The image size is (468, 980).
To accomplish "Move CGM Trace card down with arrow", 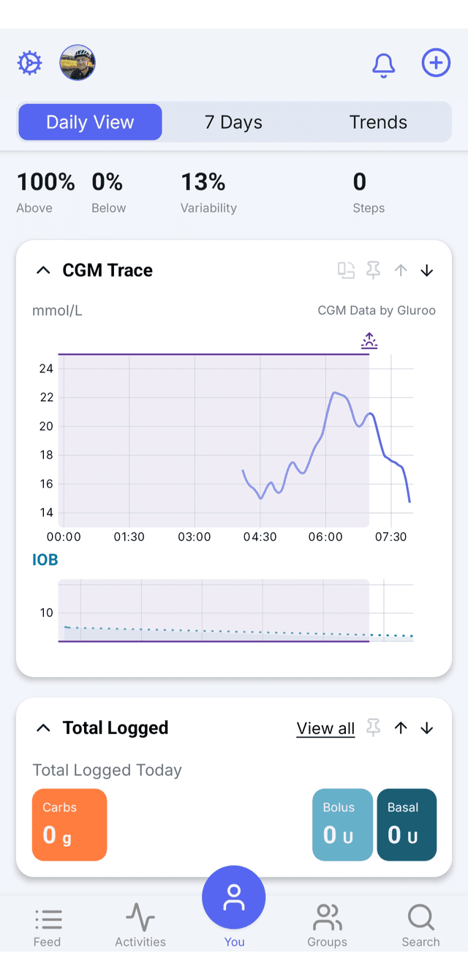I will click(427, 270).
